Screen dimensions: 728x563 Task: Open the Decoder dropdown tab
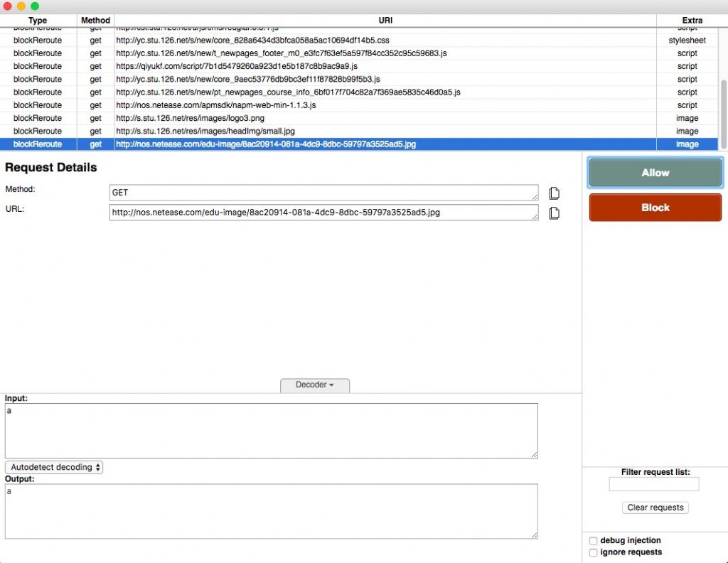tap(314, 385)
